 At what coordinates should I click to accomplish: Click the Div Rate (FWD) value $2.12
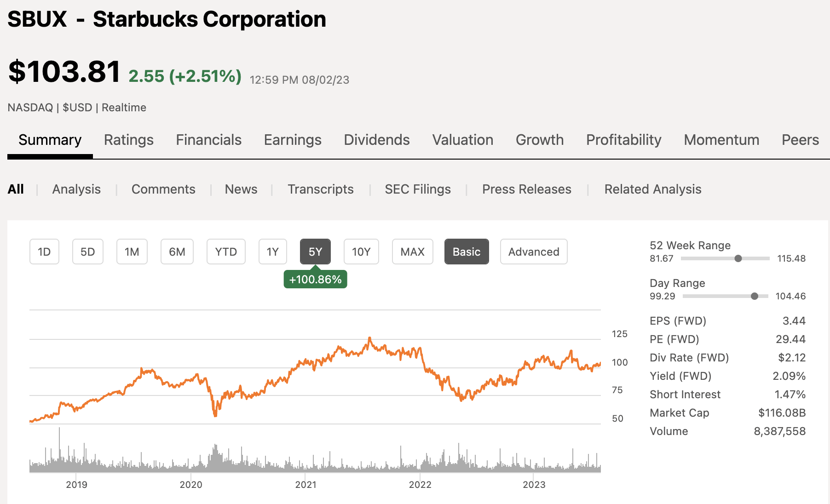coord(792,358)
